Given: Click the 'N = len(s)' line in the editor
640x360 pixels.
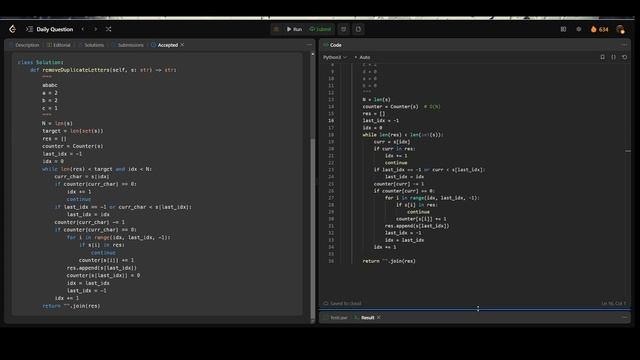Looking at the screenshot, I should pyautogui.click(x=376, y=100).
